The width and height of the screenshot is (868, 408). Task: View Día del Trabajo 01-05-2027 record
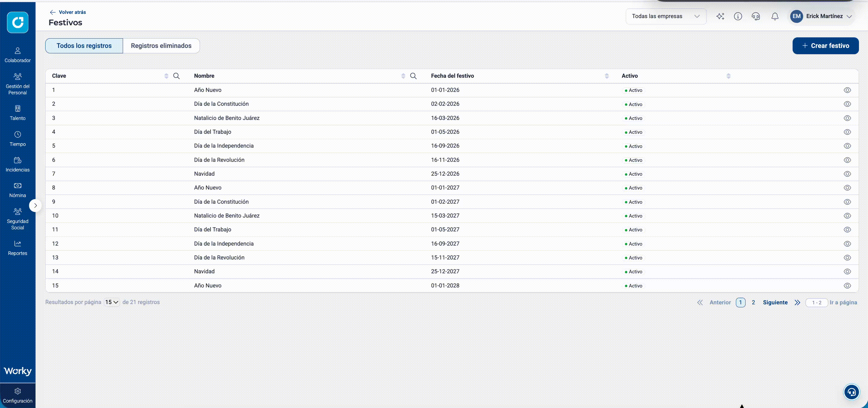pyautogui.click(x=847, y=230)
